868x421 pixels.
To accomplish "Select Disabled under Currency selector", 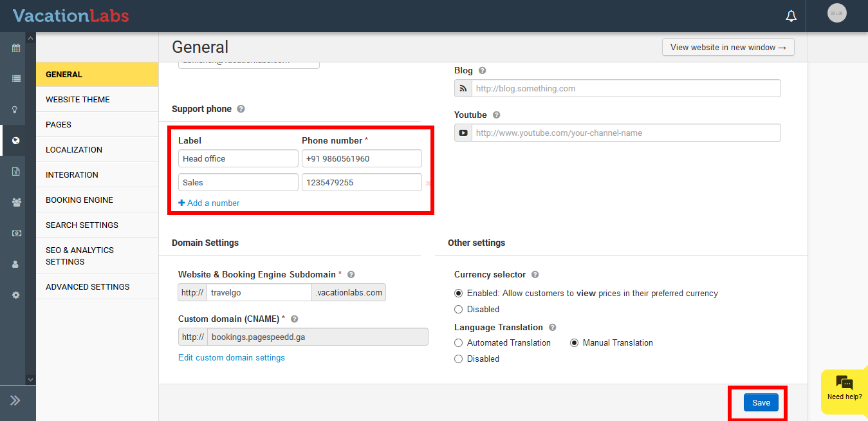I will [x=459, y=309].
